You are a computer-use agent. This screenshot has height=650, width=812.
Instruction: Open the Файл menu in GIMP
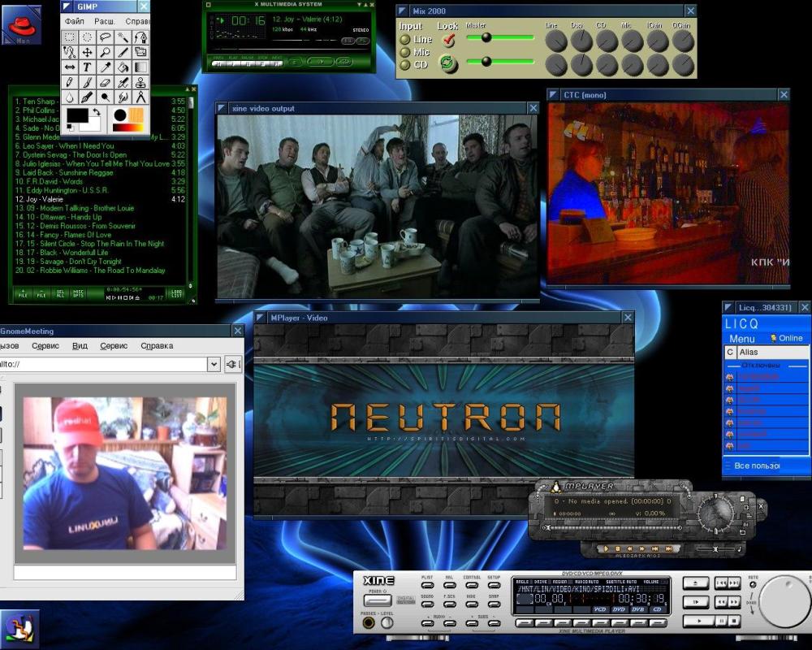(74, 21)
